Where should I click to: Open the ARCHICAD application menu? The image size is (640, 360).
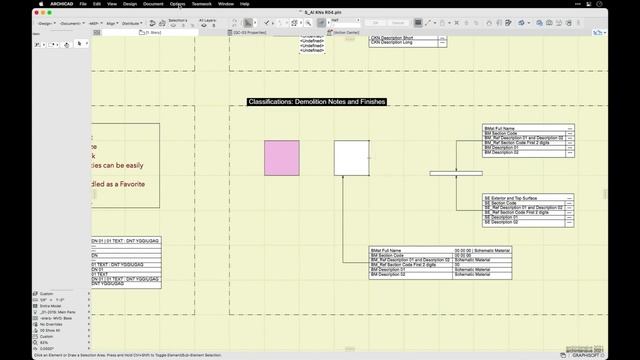pos(62,4)
